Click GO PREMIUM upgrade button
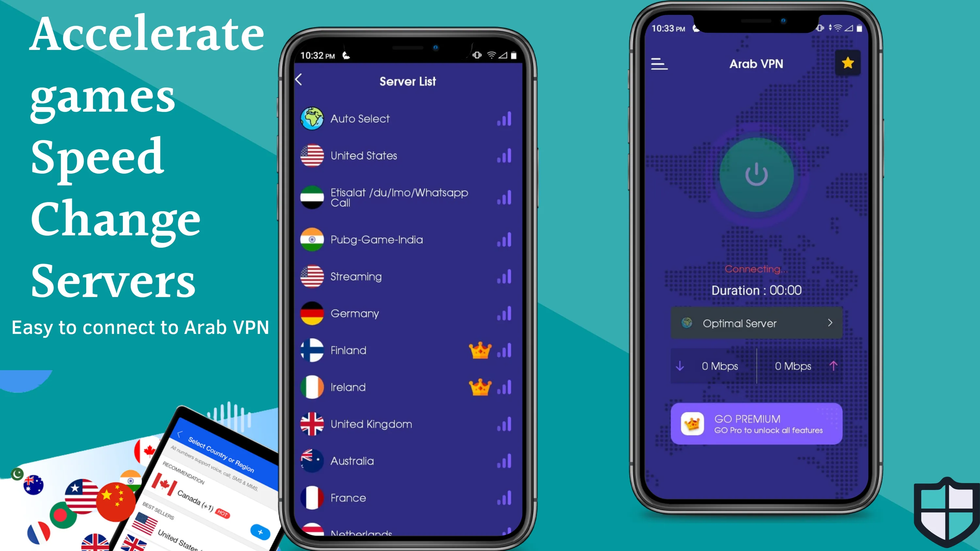Image resolution: width=980 pixels, height=551 pixels. coord(755,422)
